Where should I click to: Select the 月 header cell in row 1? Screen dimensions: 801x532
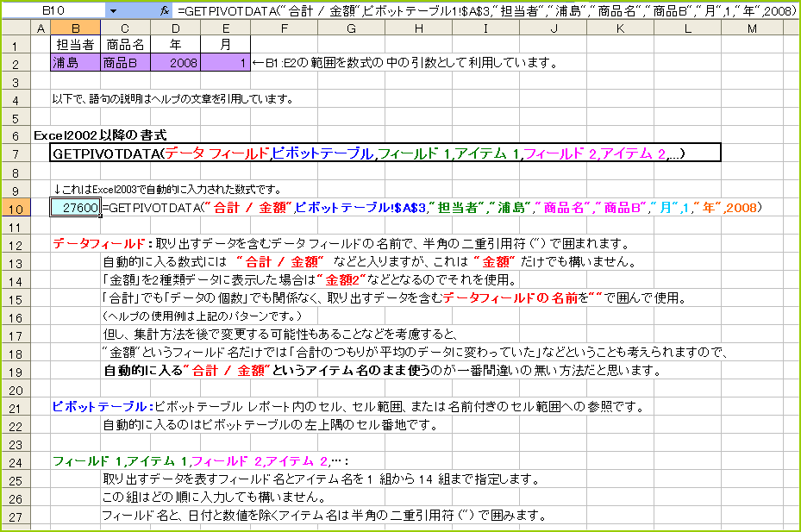(x=225, y=45)
